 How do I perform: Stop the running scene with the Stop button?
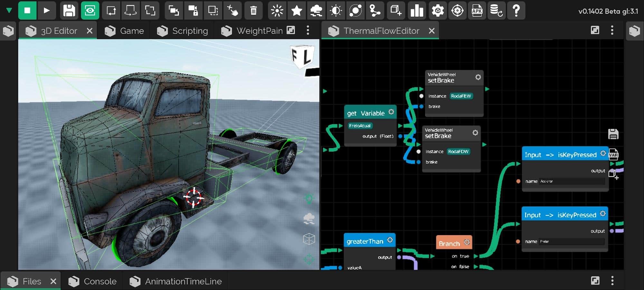(x=27, y=11)
